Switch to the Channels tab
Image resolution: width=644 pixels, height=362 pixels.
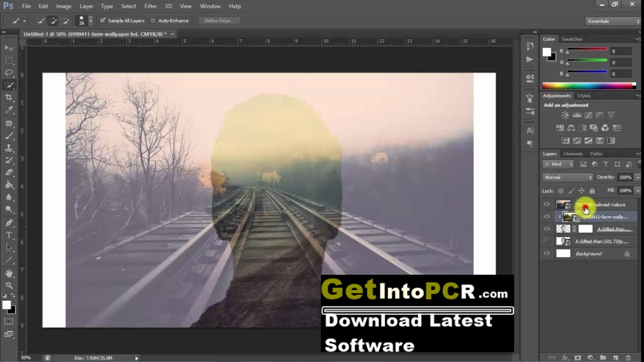[573, 154]
